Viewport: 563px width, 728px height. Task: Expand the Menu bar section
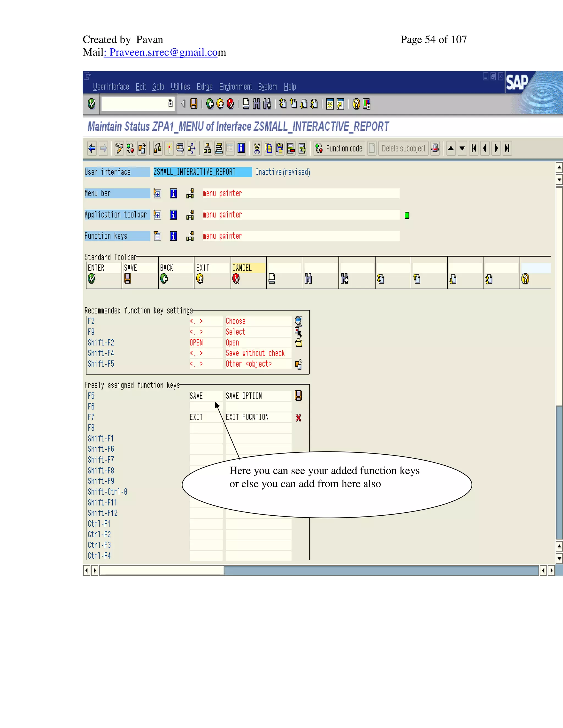point(157,193)
